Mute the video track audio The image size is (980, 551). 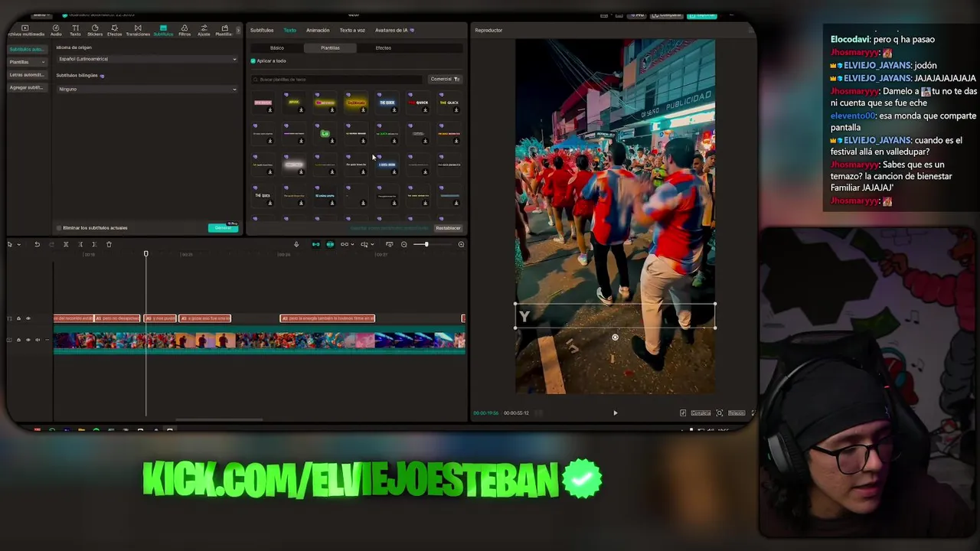pos(38,340)
